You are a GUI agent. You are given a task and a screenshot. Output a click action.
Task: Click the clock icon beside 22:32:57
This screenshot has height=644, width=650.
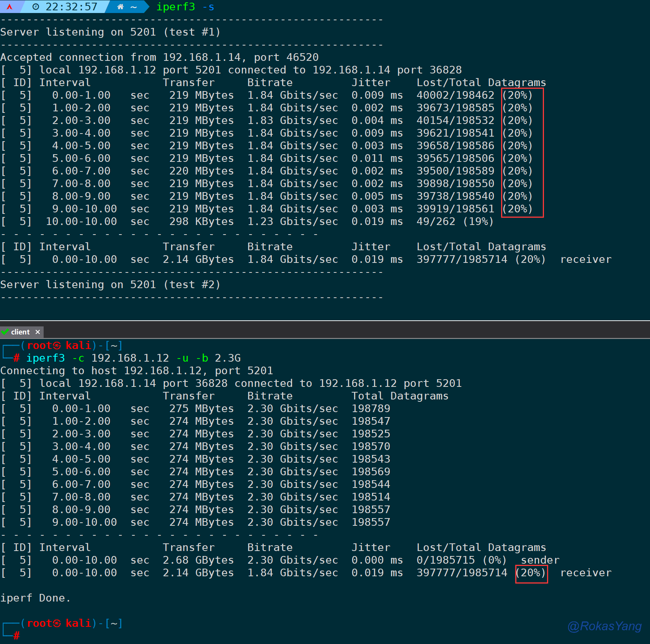click(36, 7)
